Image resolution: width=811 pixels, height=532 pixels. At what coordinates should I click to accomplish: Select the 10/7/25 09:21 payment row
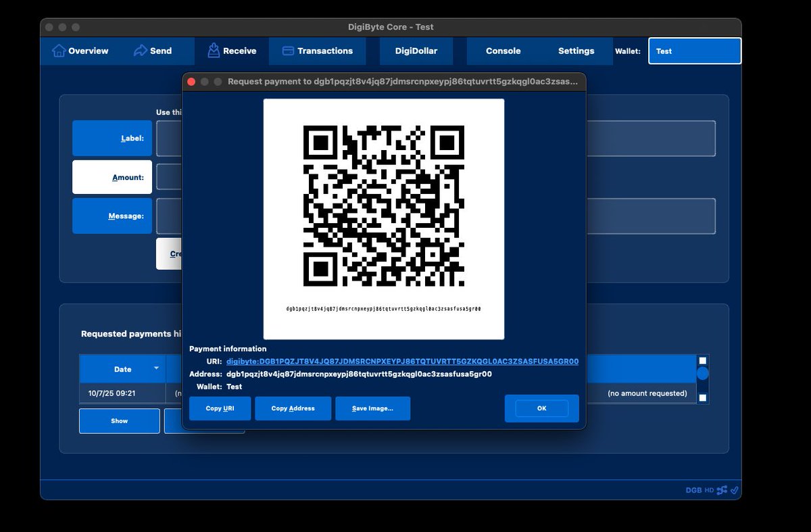pos(388,393)
